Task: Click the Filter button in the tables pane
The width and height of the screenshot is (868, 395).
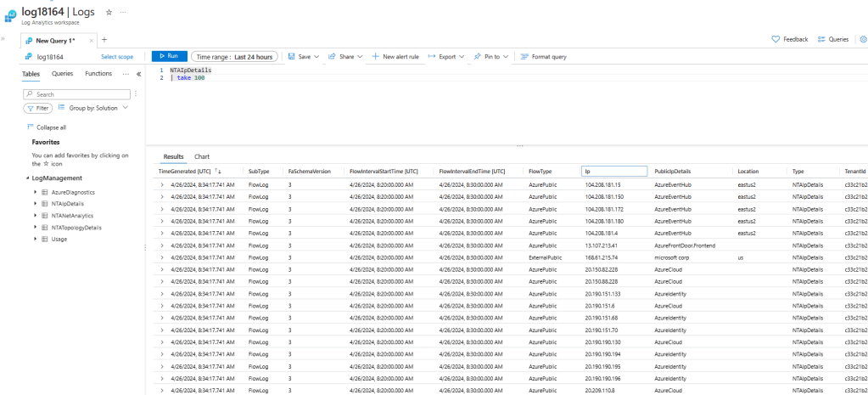Action: tap(39, 109)
